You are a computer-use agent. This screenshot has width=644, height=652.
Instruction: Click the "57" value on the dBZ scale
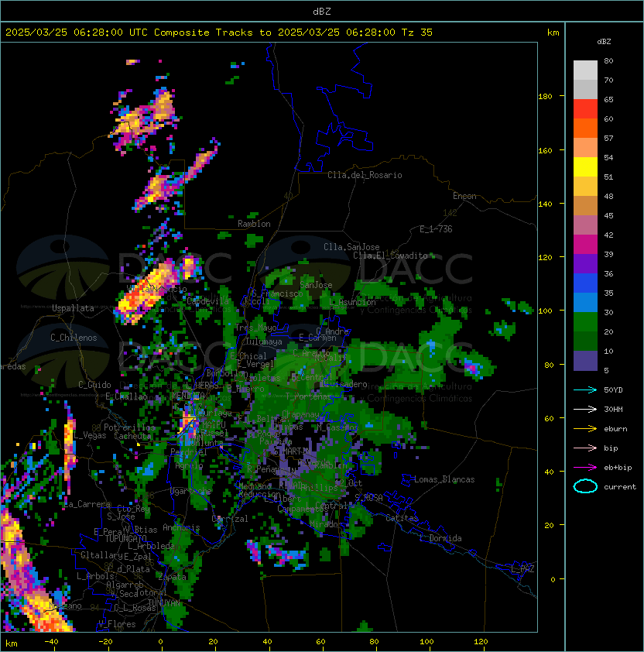(608, 139)
